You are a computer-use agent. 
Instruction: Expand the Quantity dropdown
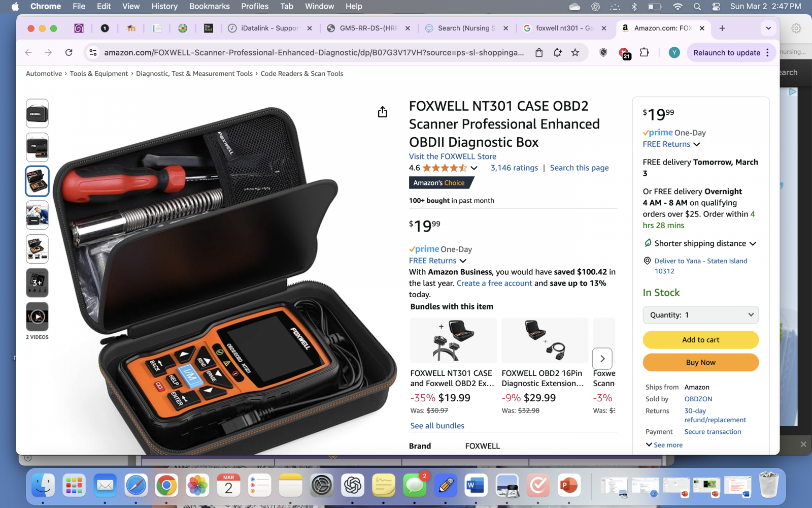point(700,315)
